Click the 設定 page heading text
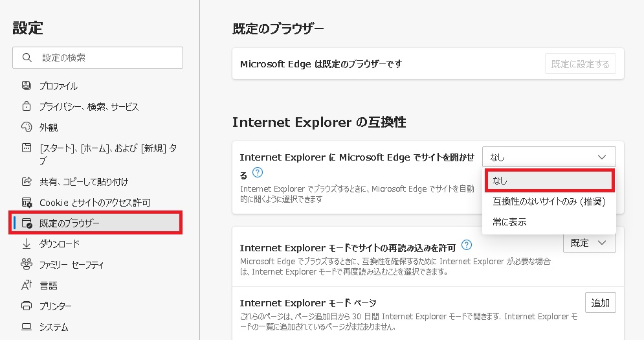The height and width of the screenshot is (340, 644). 28,28
